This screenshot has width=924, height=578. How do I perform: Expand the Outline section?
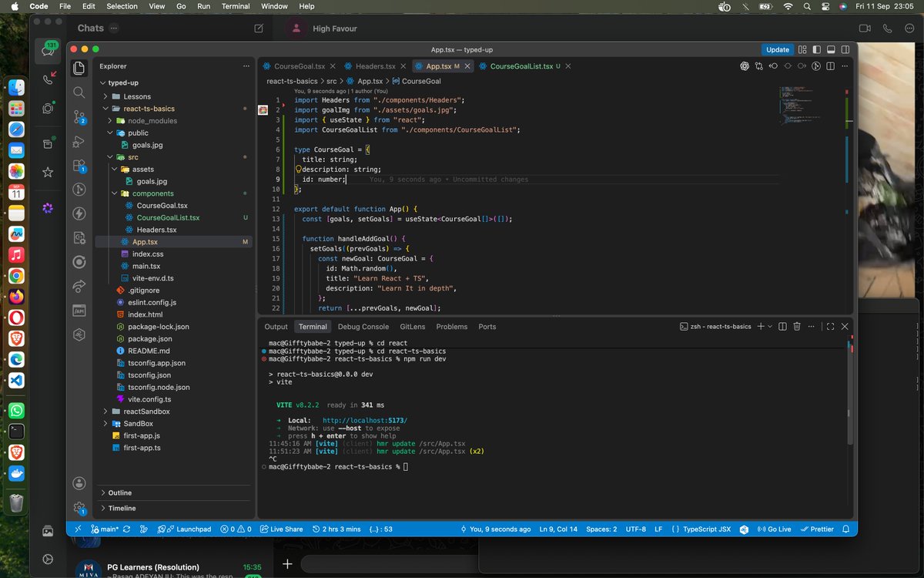coord(173,492)
